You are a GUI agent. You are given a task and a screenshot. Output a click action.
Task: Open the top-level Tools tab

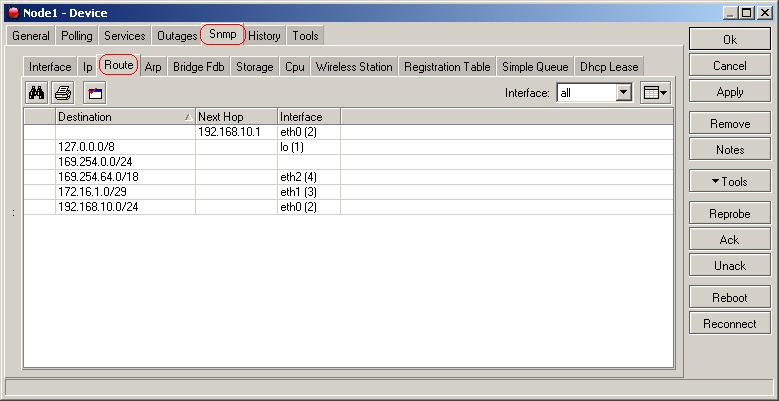[305, 36]
